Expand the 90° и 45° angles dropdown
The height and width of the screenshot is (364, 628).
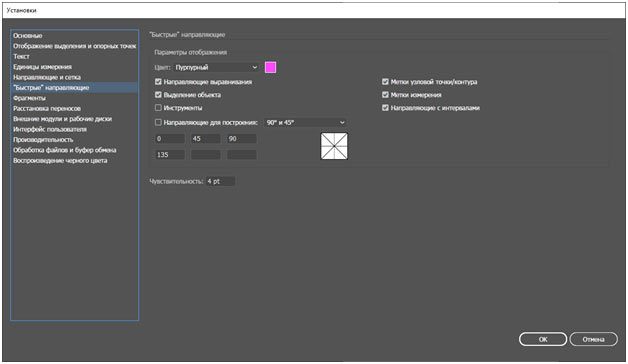(305, 123)
